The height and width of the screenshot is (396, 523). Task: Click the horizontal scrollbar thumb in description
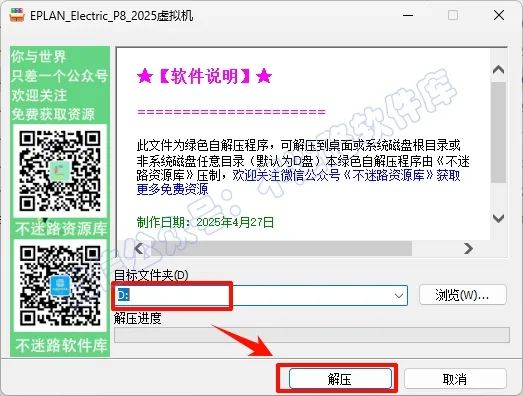281,249
